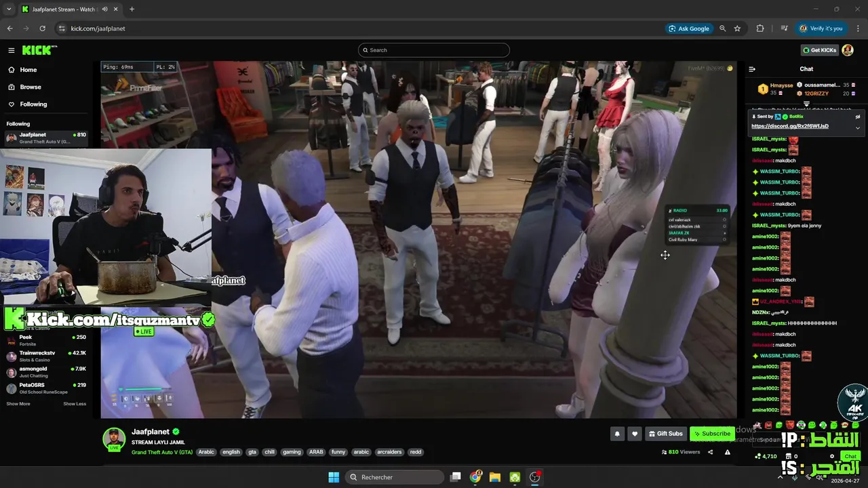The width and height of the screenshot is (868, 488).
Task: Select the gaming tag
Action: tap(292, 452)
